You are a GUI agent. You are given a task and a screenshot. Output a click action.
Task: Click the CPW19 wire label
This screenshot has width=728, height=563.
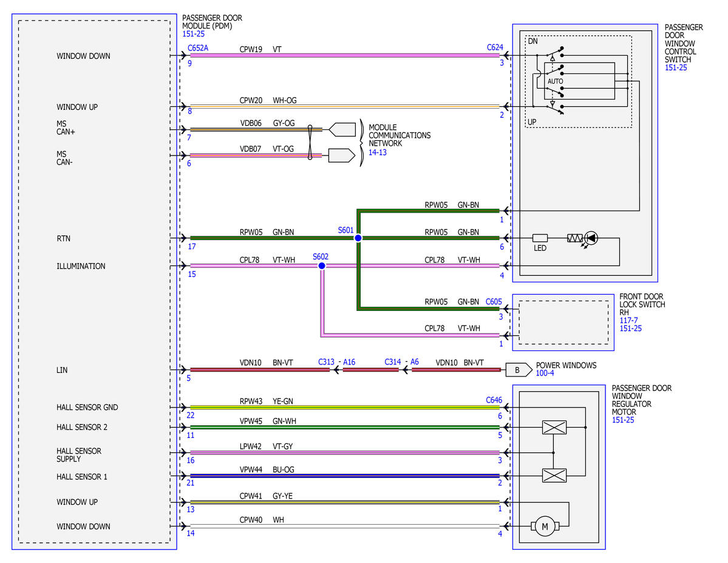point(251,49)
